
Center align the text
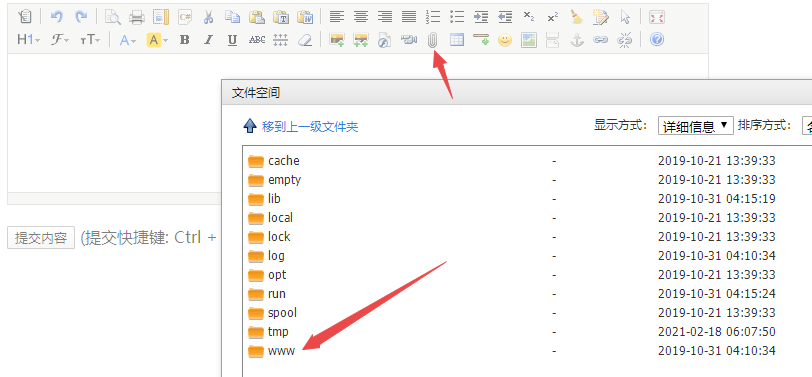(361, 17)
